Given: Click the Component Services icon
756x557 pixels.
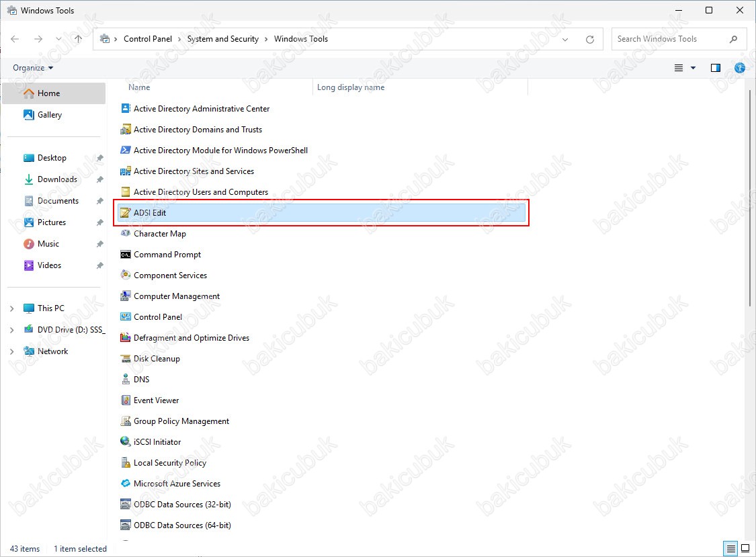Looking at the screenshot, I should pyautogui.click(x=126, y=275).
